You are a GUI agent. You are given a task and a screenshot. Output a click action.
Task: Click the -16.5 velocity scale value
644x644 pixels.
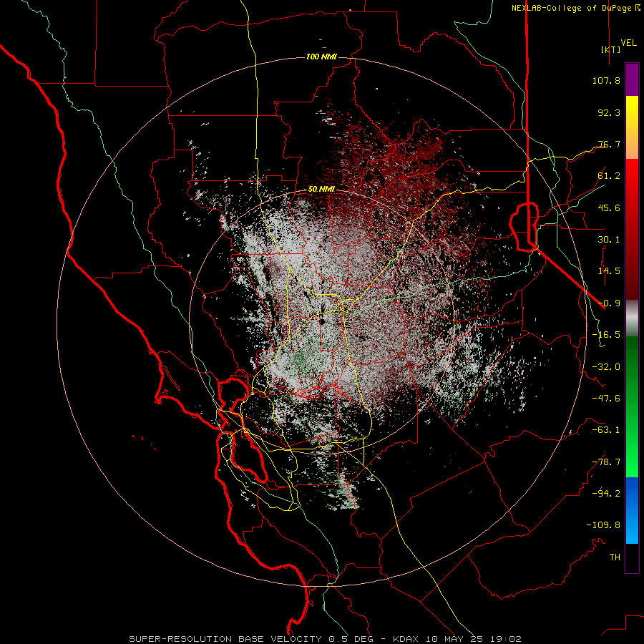click(606, 335)
